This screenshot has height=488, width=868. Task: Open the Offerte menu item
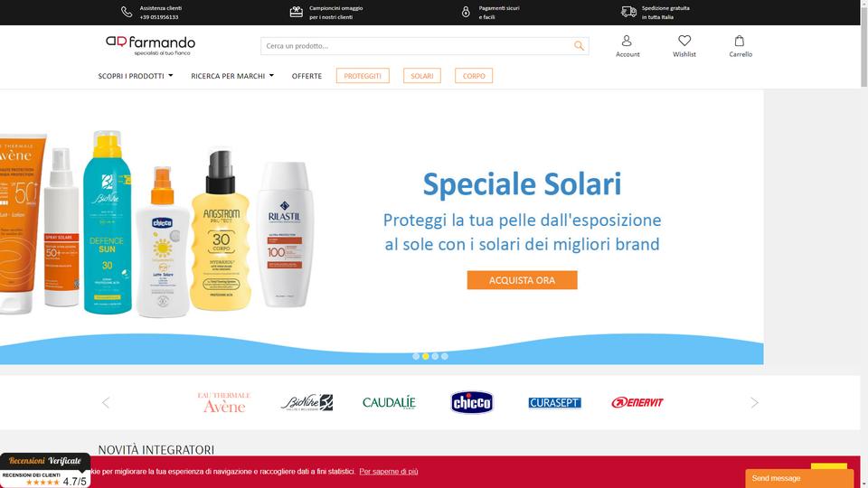point(307,76)
